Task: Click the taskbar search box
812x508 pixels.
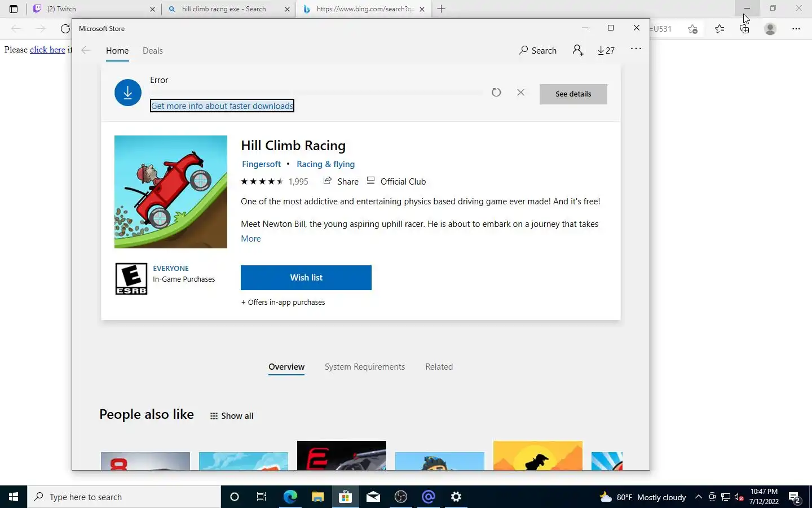Action: (124, 497)
